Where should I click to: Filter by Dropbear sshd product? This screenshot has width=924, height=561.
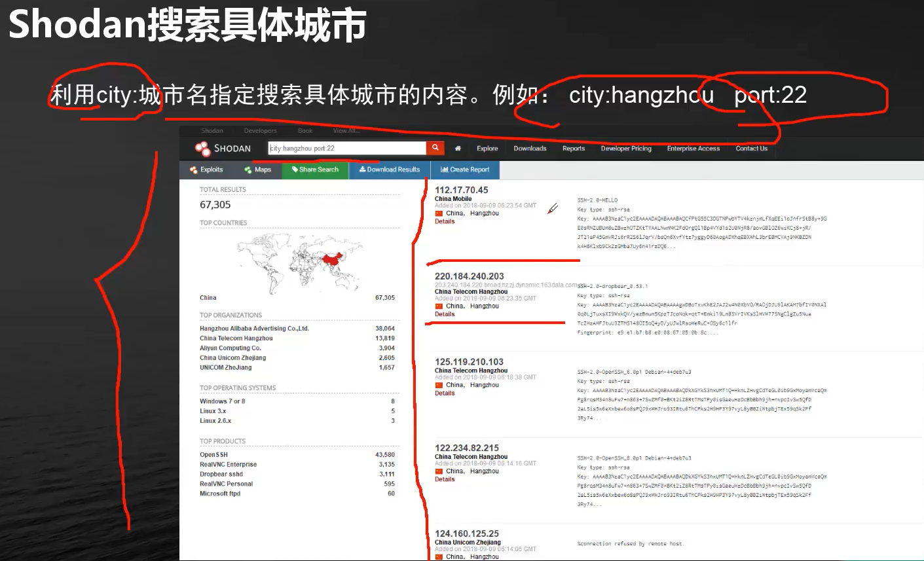pyautogui.click(x=221, y=475)
